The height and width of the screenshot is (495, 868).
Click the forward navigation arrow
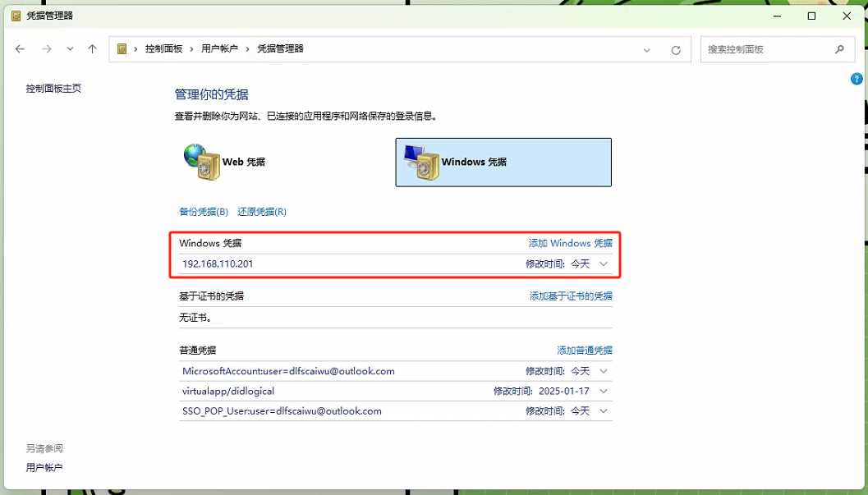(x=47, y=49)
